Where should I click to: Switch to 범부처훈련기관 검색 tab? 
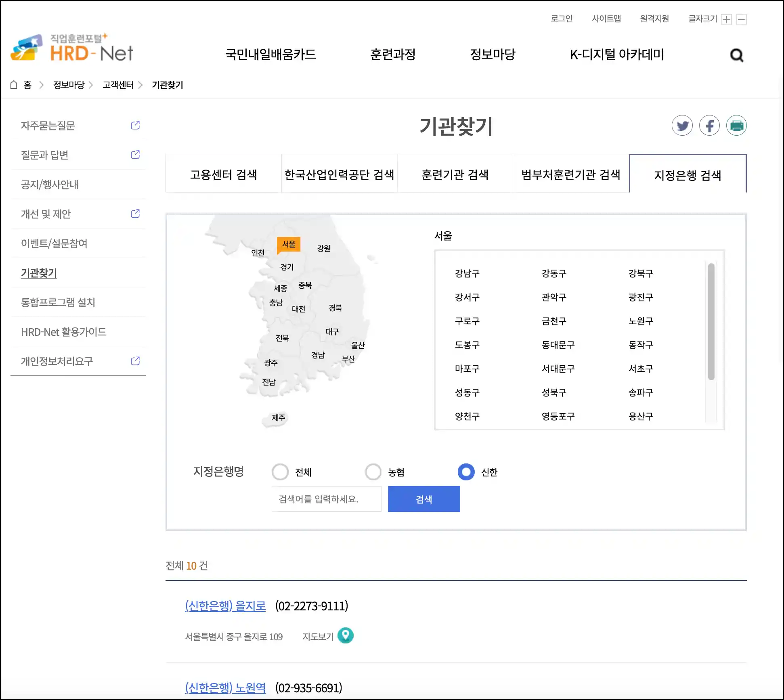[x=571, y=174]
